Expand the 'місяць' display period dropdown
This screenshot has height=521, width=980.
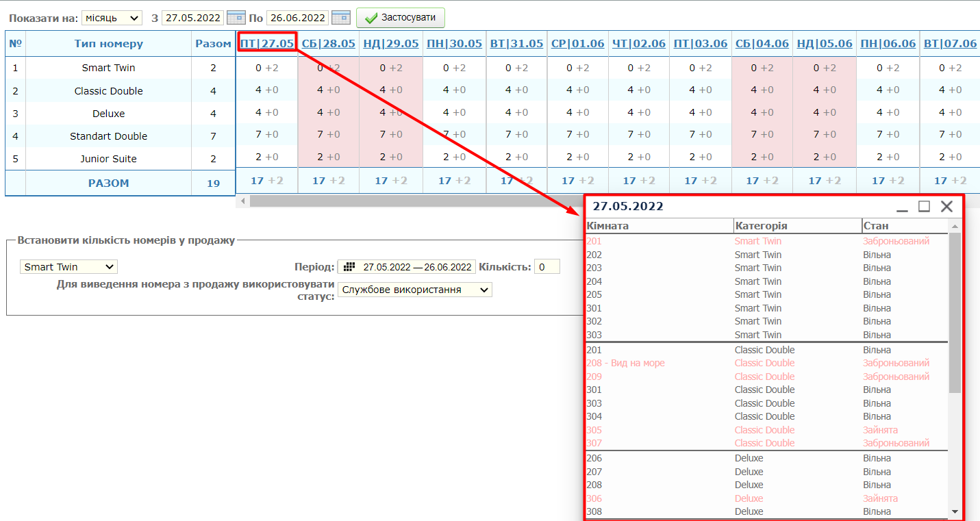tap(112, 18)
